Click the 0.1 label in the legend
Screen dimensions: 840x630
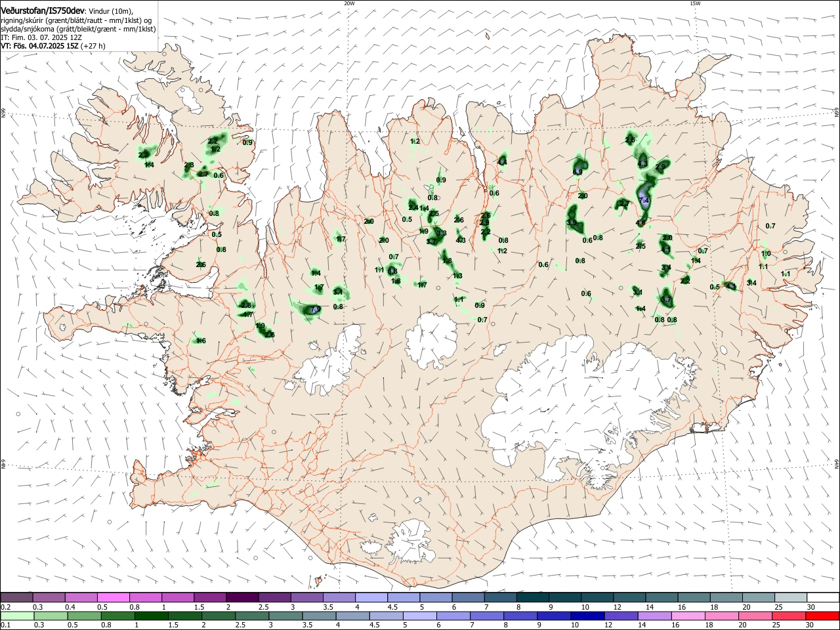[x=5, y=625]
